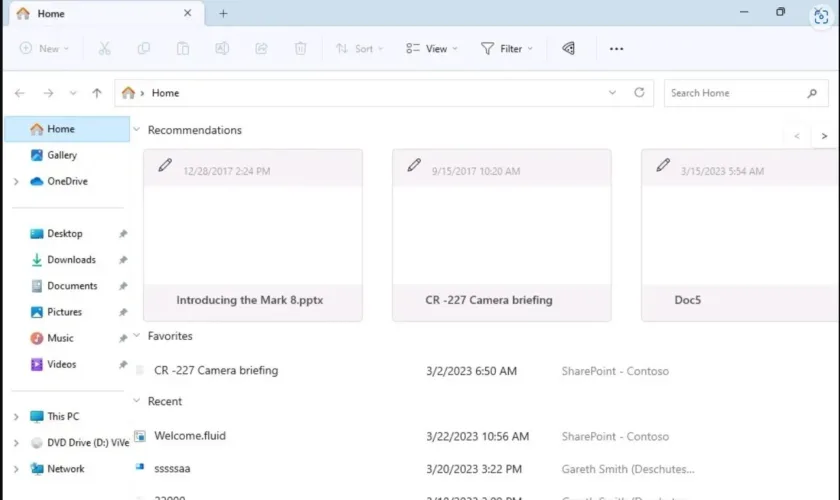Select Home in navigation pane
This screenshot has width=840, height=500.
tap(67, 129)
